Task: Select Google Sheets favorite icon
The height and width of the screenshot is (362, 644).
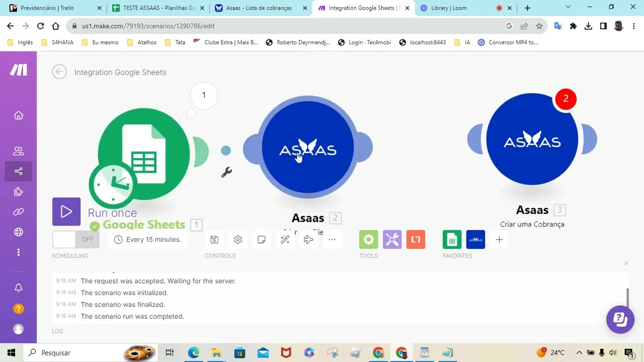Action: [452, 239]
